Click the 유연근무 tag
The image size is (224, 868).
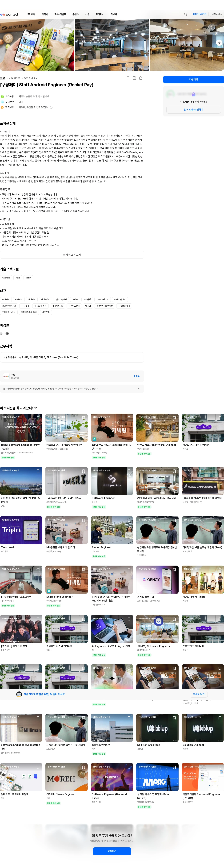coord(46,312)
